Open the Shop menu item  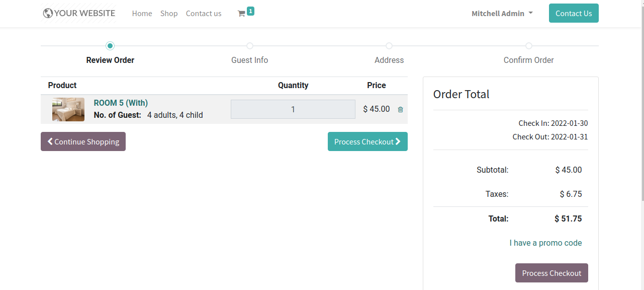pyautogui.click(x=169, y=14)
